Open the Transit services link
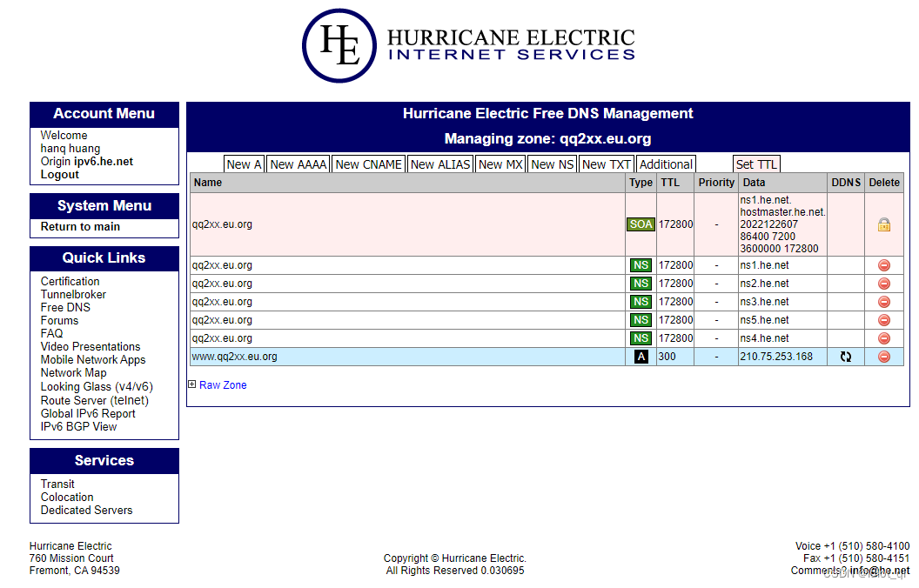 coord(57,484)
